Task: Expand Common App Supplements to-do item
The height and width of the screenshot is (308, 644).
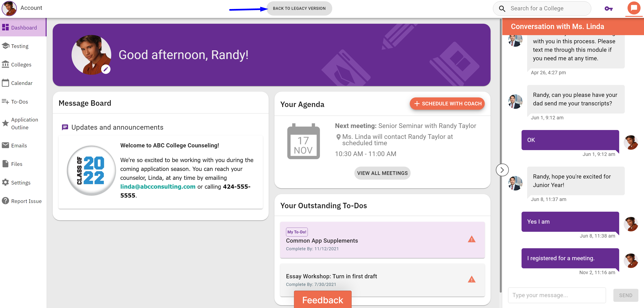Action: tap(382, 240)
